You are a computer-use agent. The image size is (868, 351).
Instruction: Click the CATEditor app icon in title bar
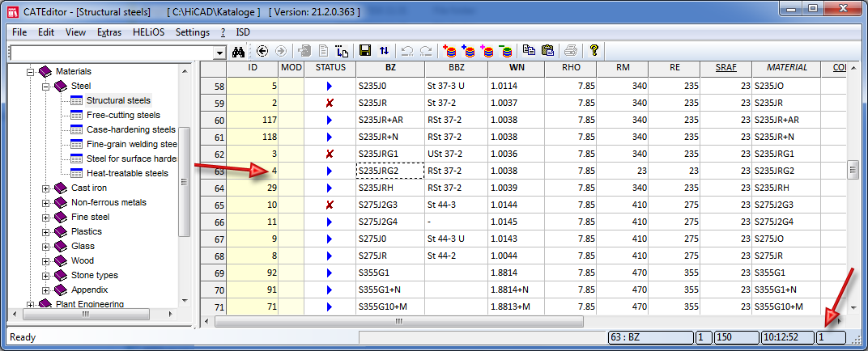pyautogui.click(x=14, y=11)
